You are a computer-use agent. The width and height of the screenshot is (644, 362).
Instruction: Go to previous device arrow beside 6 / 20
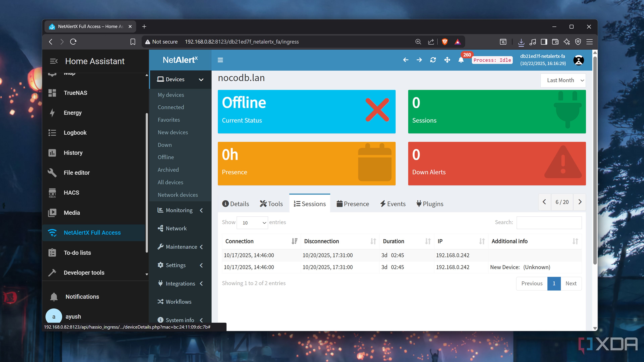[x=545, y=202]
